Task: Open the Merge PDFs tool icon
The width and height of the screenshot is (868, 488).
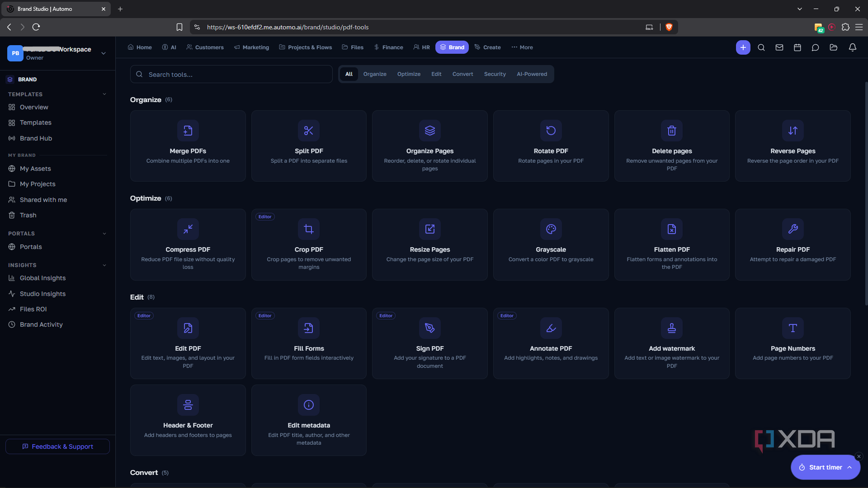Action: [x=188, y=130]
